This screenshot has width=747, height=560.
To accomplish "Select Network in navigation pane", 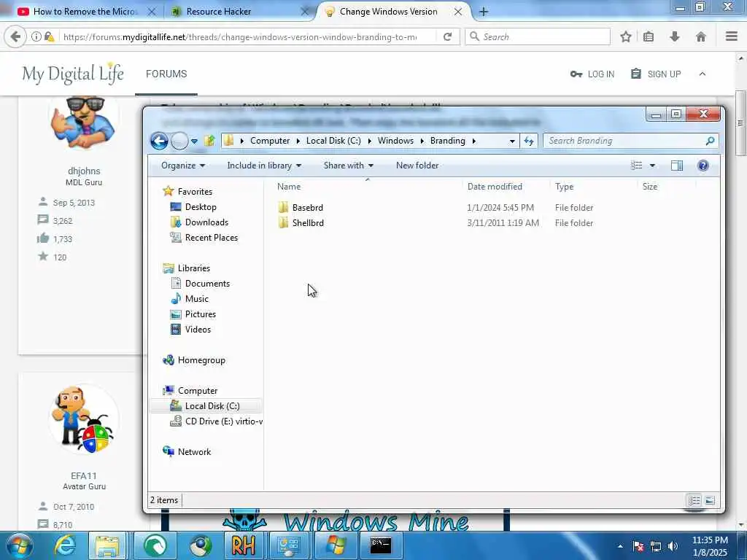I will pyautogui.click(x=194, y=452).
